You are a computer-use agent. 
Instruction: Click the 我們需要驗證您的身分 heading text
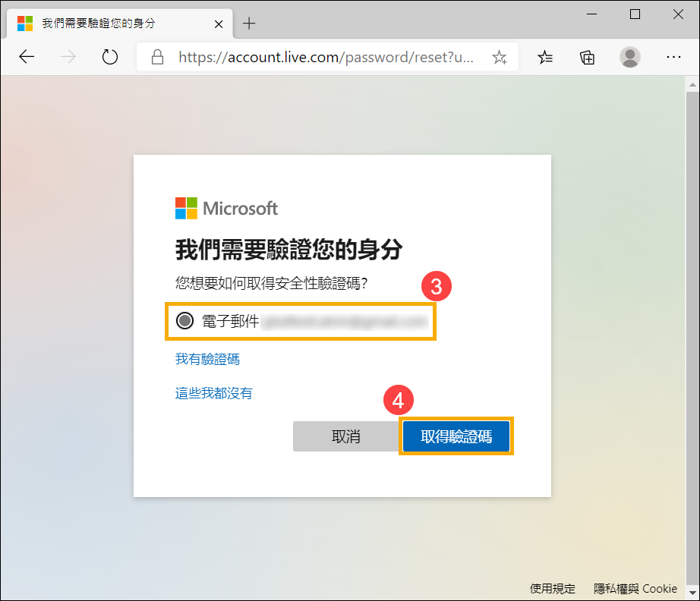[x=289, y=250]
